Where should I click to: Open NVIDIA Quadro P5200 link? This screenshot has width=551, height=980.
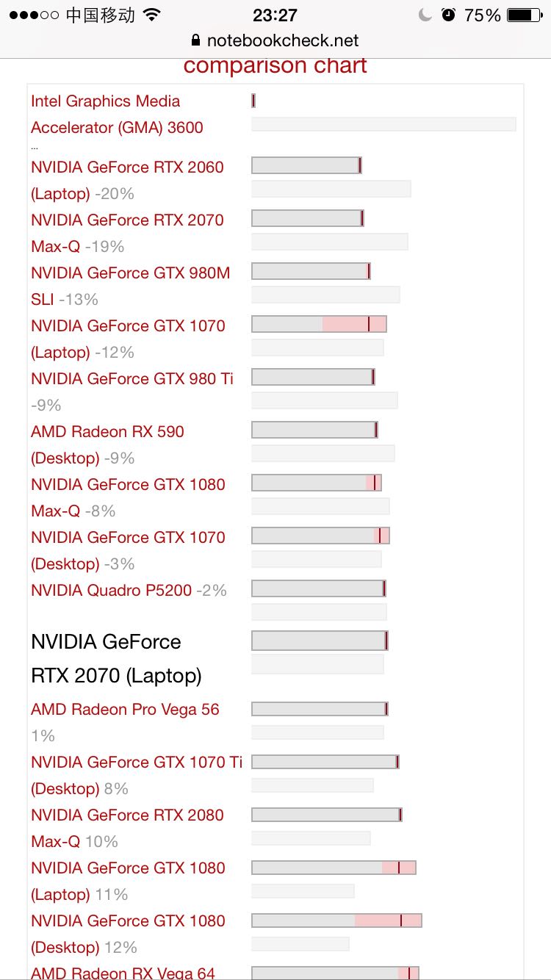111,591
